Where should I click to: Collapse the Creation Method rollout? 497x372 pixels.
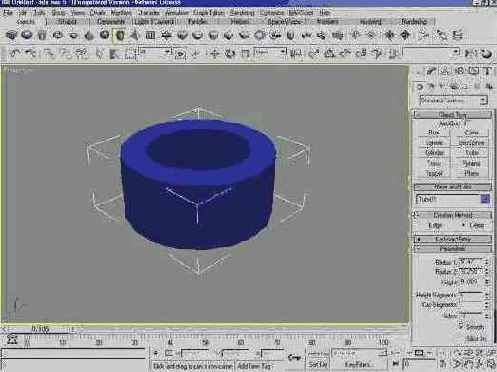pos(453,215)
